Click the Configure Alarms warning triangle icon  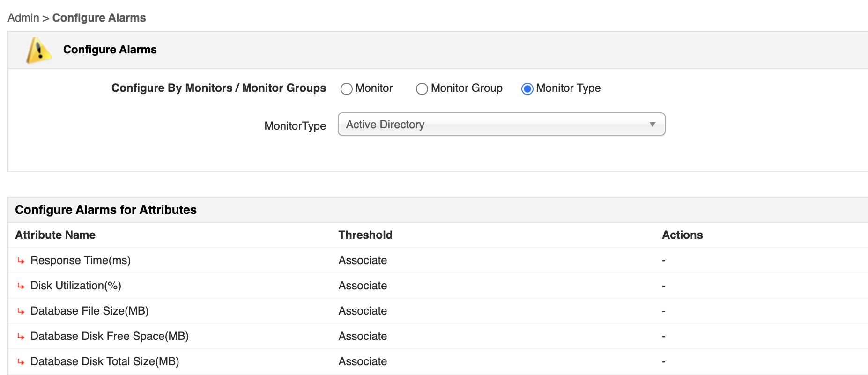click(39, 50)
